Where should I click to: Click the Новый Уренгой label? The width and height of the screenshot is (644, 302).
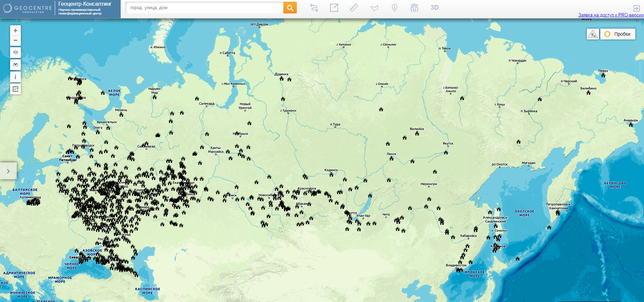coord(245,105)
